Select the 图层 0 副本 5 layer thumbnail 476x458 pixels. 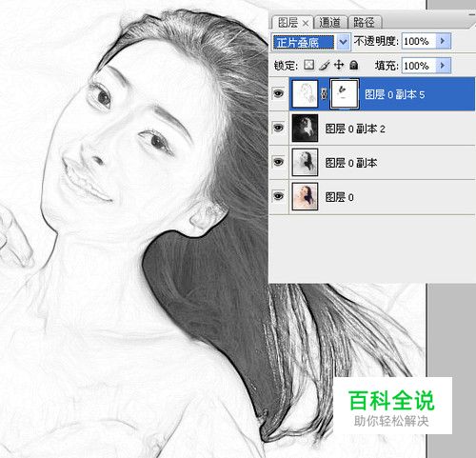pyautogui.click(x=305, y=94)
